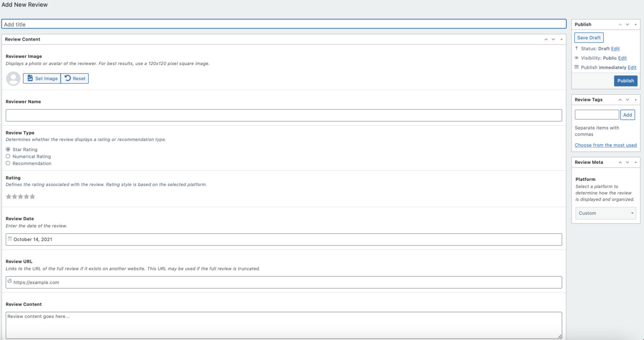Choose the Recommendation review type

(x=8, y=163)
